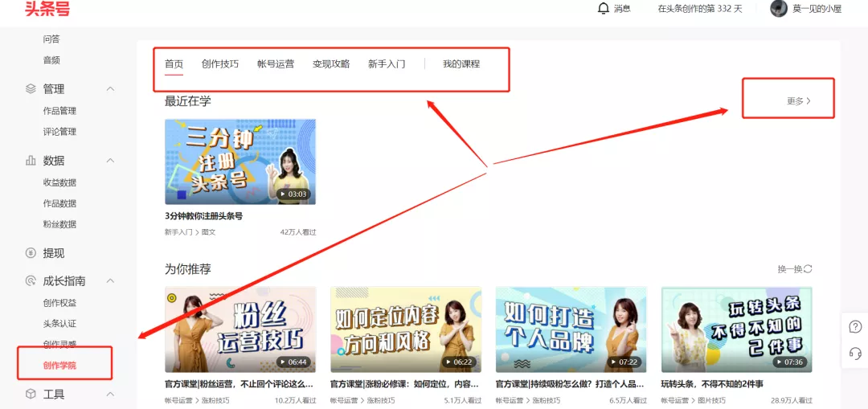This screenshot has height=409, width=868.
Task: Collapse the 管理 section chevron
Action: pyautogui.click(x=111, y=88)
